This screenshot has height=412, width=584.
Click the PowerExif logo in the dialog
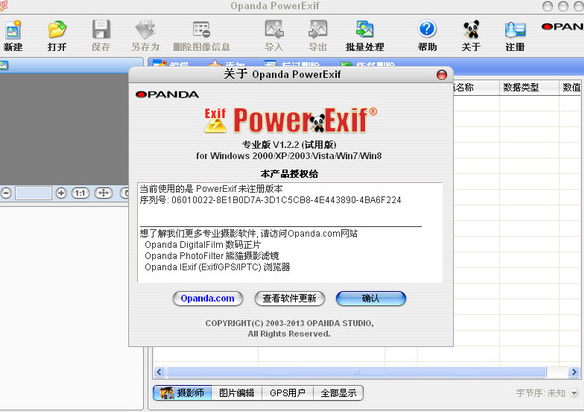click(x=291, y=120)
